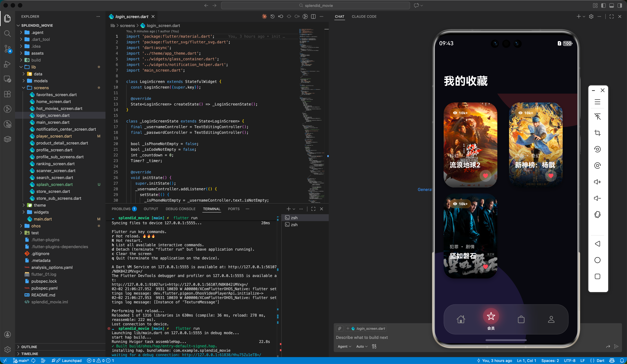Click the split editor icon in editor toolbar

[313, 16]
